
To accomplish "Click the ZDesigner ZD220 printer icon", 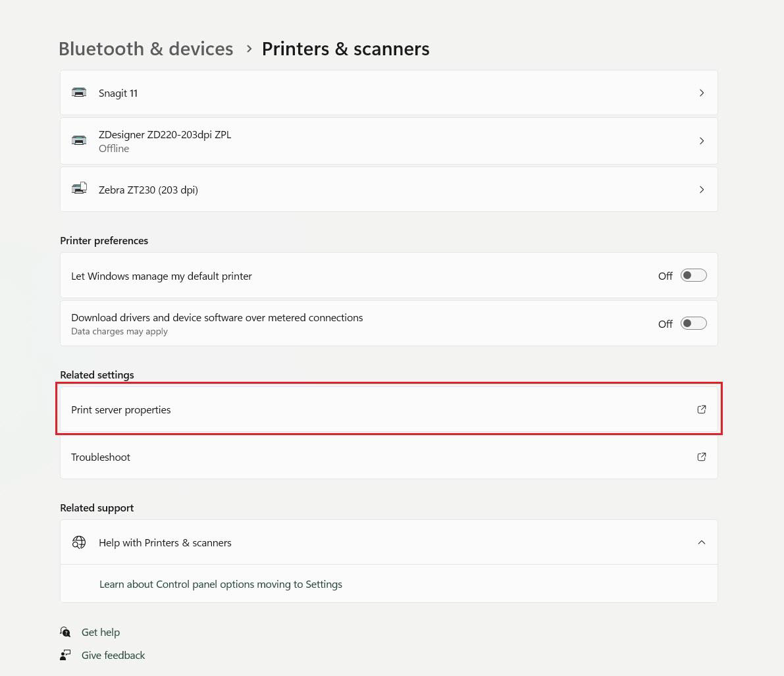I will click(x=79, y=140).
